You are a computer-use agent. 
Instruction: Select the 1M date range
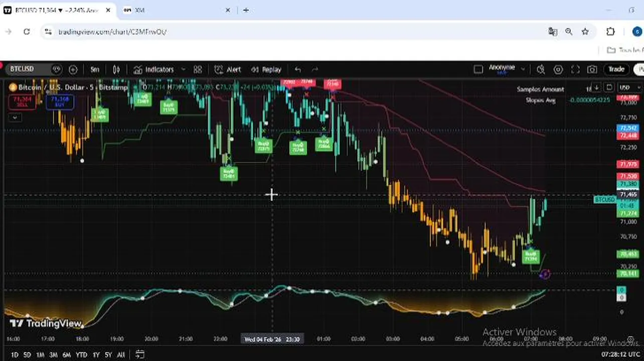pos(40,355)
